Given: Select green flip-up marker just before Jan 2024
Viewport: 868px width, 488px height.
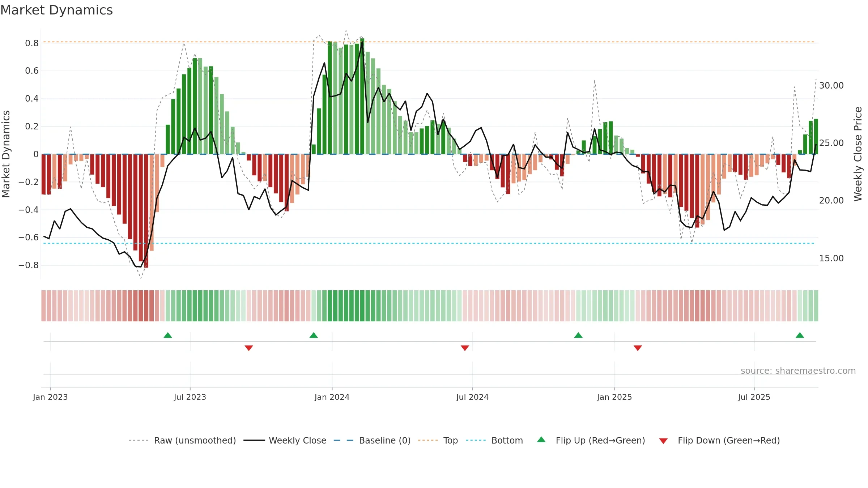Looking at the screenshot, I should (x=314, y=335).
